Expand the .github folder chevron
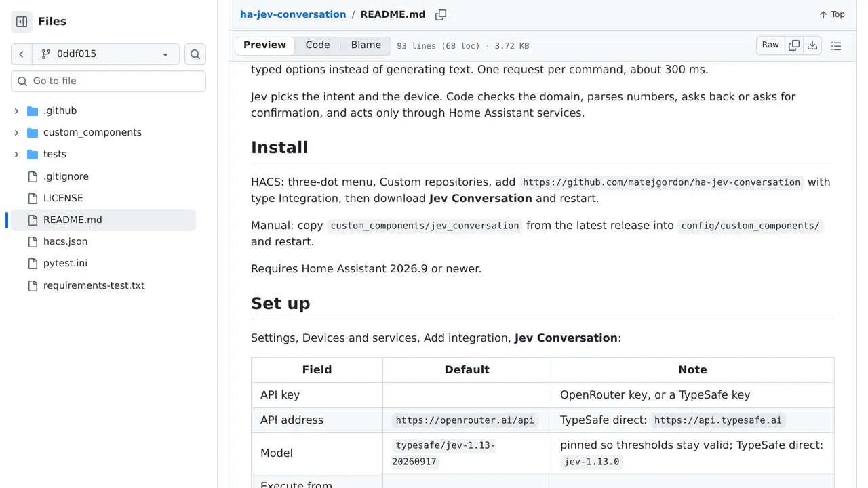 pyautogui.click(x=16, y=110)
